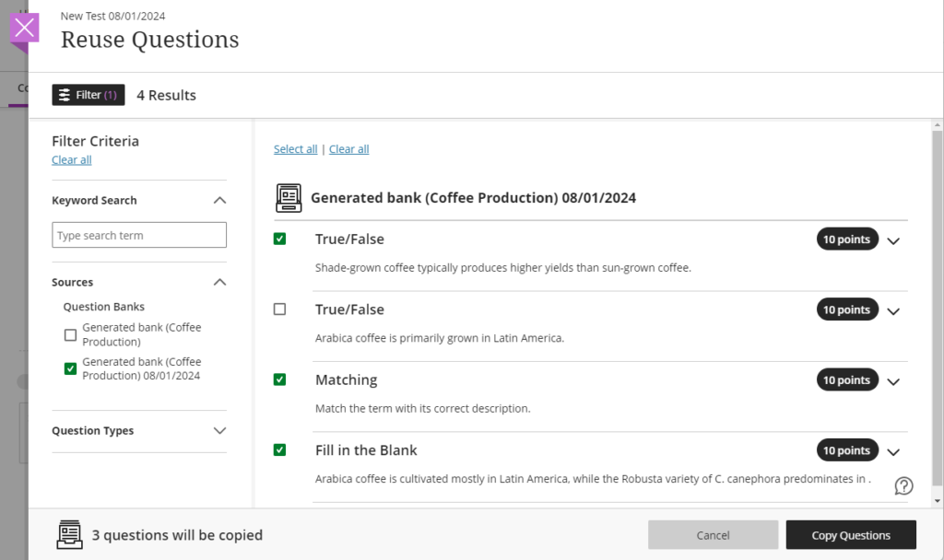The width and height of the screenshot is (944, 560).
Task: Check the Arabica Latin America True/False question
Action: [279, 309]
